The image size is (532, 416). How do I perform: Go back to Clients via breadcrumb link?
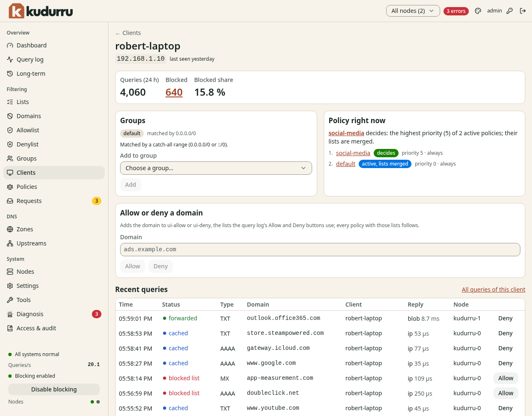click(x=128, y=33)
